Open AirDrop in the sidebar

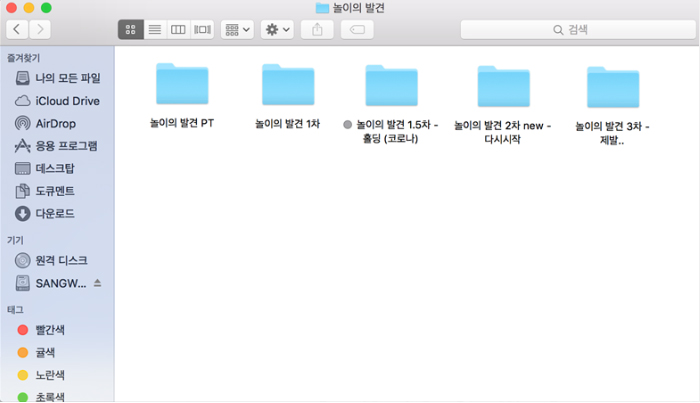click(x=56, y=123)
